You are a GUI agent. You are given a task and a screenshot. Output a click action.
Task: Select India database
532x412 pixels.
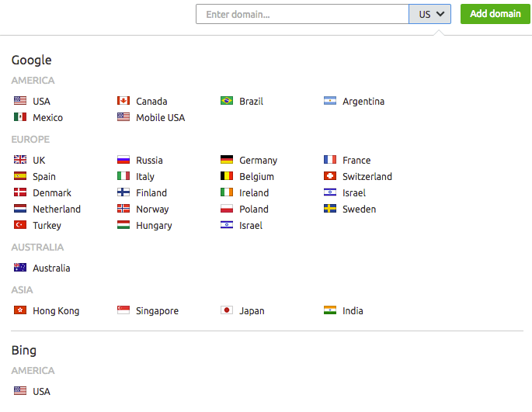point(353,311)
